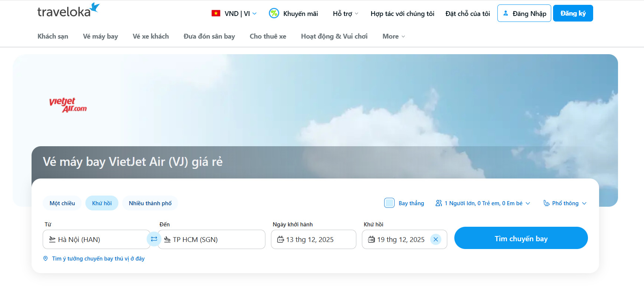Click the user icon in Đăng Nhập
Image resolution: width=644 pixels, height=298 pixels.
tap(506, 13)
